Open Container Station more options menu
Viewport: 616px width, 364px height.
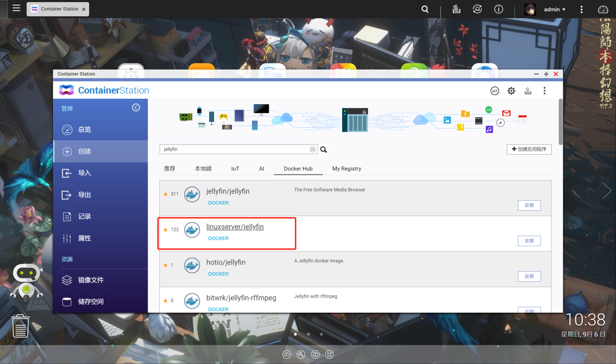(x=544, y=91)
